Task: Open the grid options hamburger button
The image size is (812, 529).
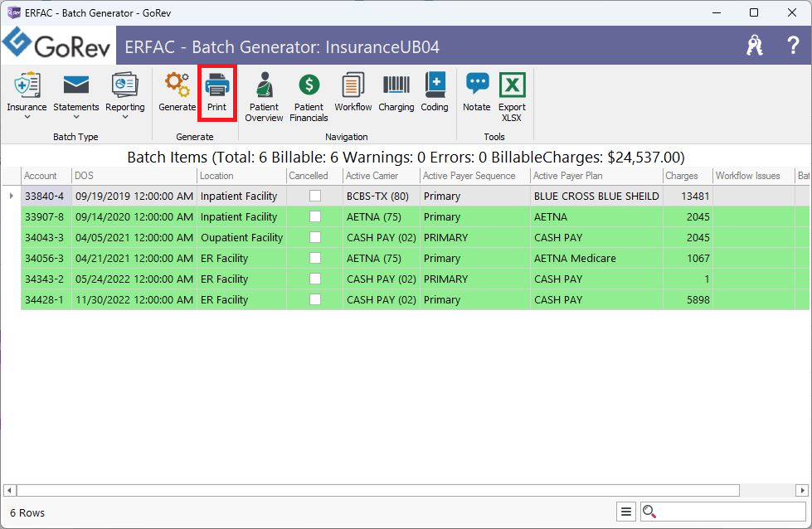Action: tap(626, 512)
